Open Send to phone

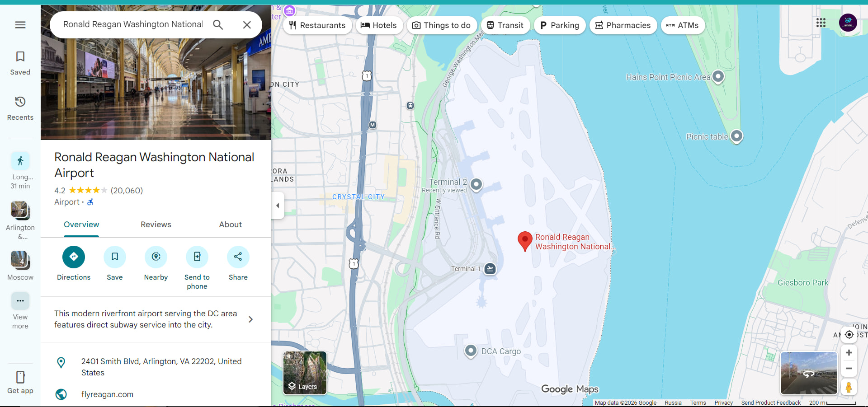tap(197, 257)
